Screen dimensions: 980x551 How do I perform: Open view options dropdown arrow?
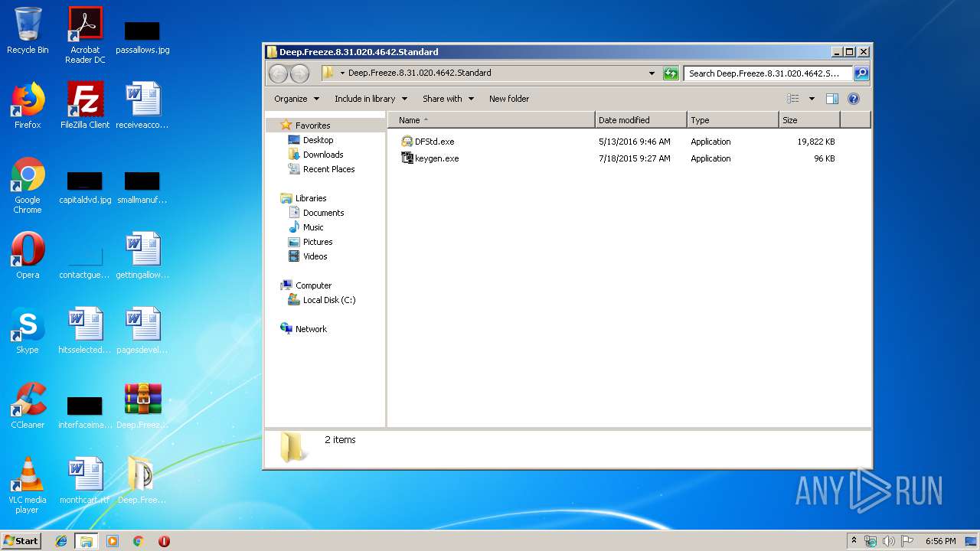point(812,99)
